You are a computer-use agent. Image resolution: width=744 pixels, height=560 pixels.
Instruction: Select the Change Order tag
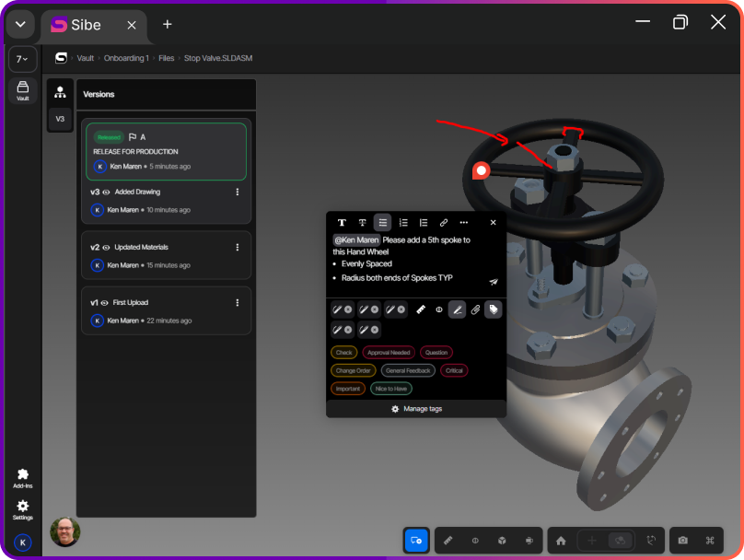pyautogui.click(x=353, y=370)
